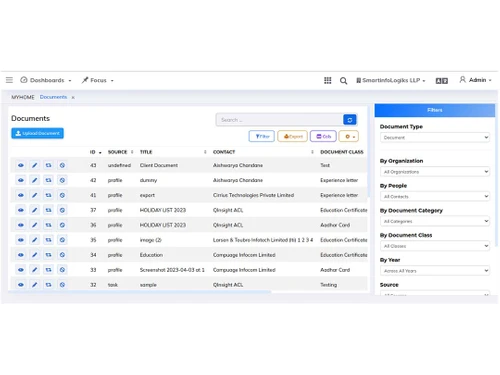Click the block icon for document 37
This screenshot has width=500, height=375.
coord(62,210)
